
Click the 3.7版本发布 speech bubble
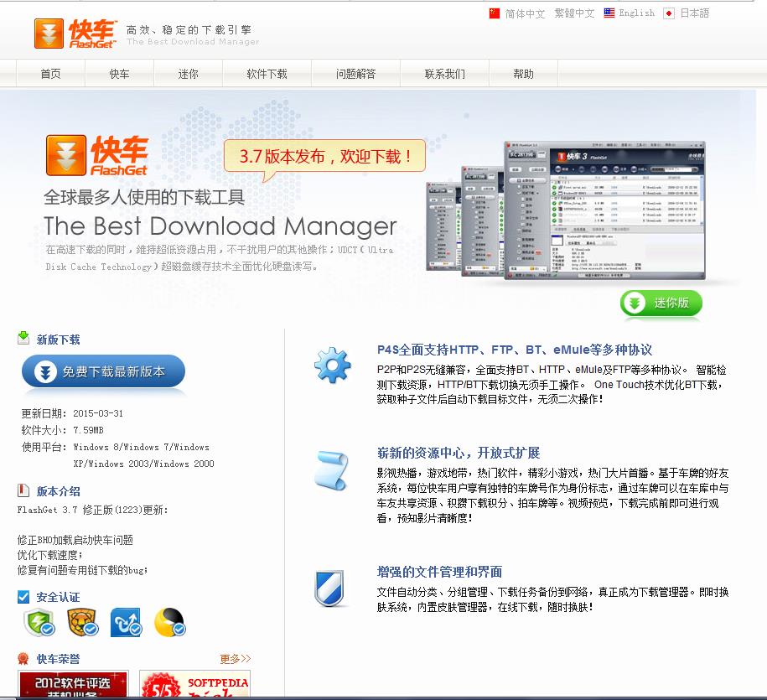[324, 157]
